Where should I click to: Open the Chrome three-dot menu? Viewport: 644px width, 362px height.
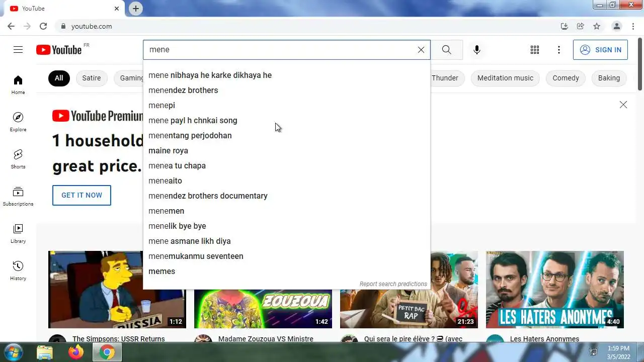(x=633, y=26)
